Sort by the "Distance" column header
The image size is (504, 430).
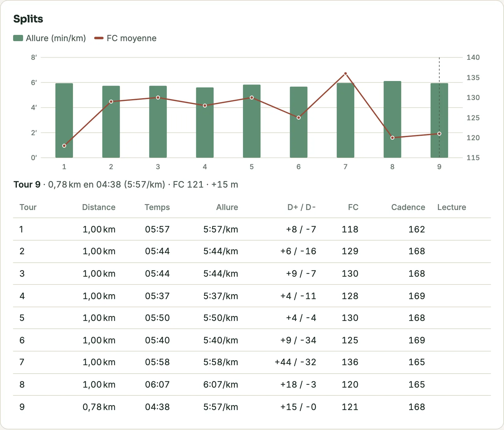click(99, 207)
